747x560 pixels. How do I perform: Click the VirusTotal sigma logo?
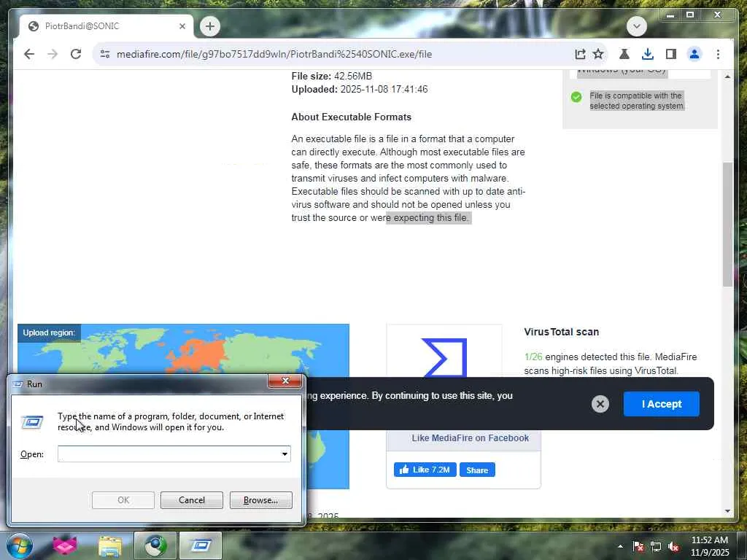tap(444, 357)
